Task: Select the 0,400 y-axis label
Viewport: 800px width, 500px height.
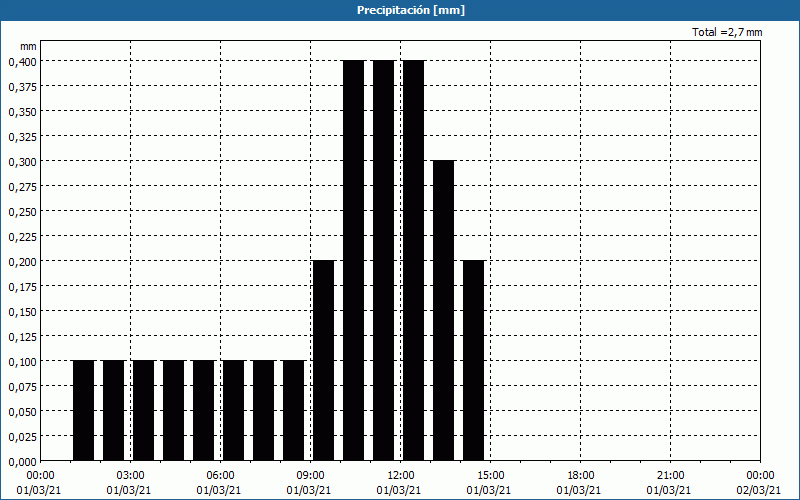Action: [x=23, y=61]
